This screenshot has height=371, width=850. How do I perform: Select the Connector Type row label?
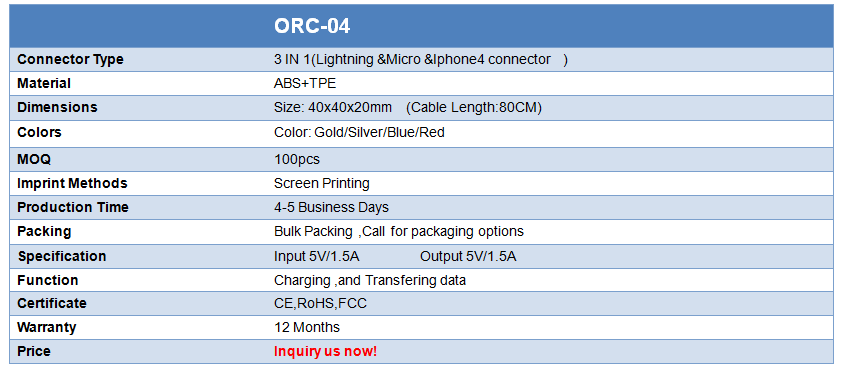pos(70,59)
